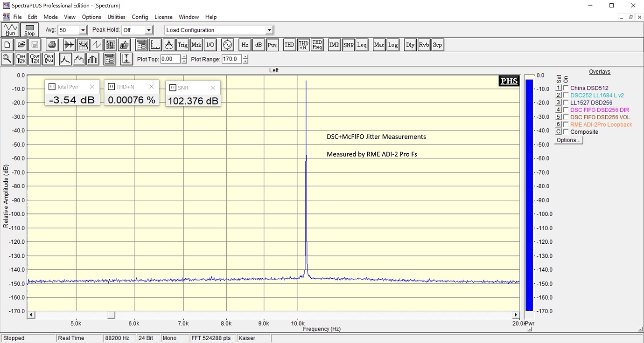Select the IMD measurement toolbar button
644x343 pixels.
(x=334, y=45)
